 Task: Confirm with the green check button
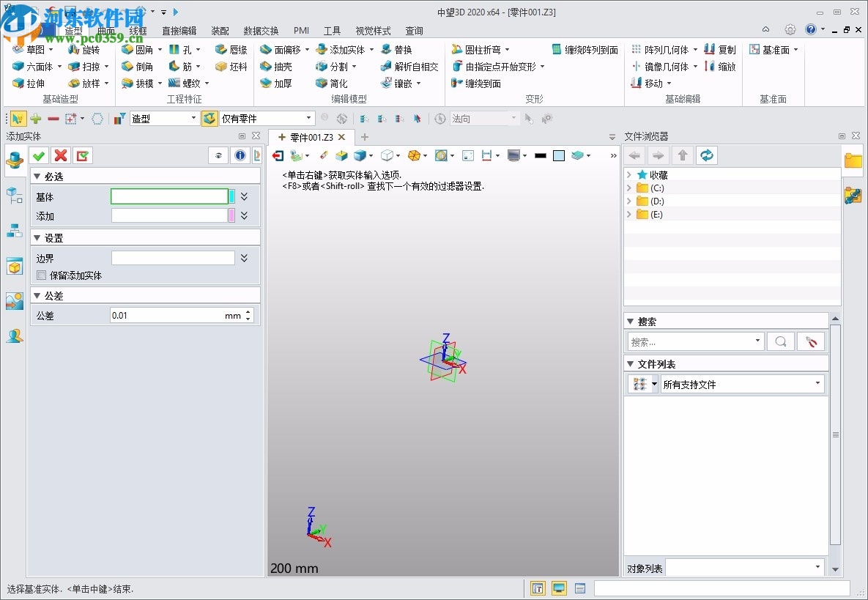(39, 155)
